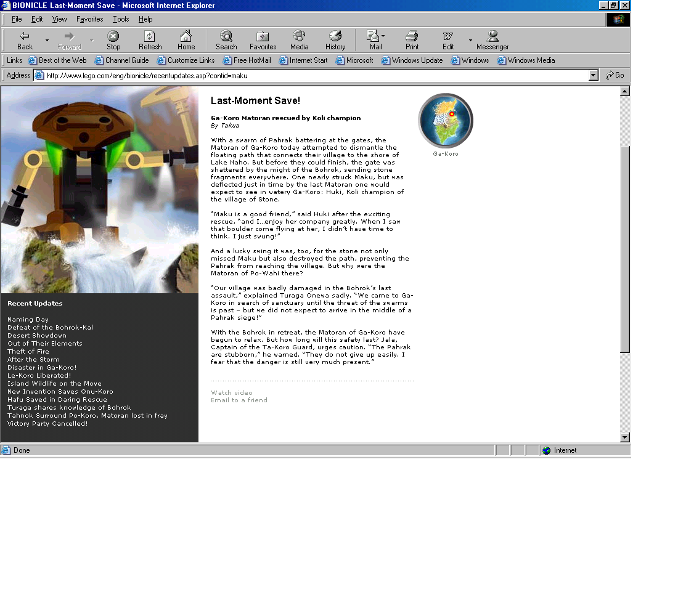Open Microsoft links bar shortcut
Image resolution: width=678 pixels, height=616 pixels.
354,60
